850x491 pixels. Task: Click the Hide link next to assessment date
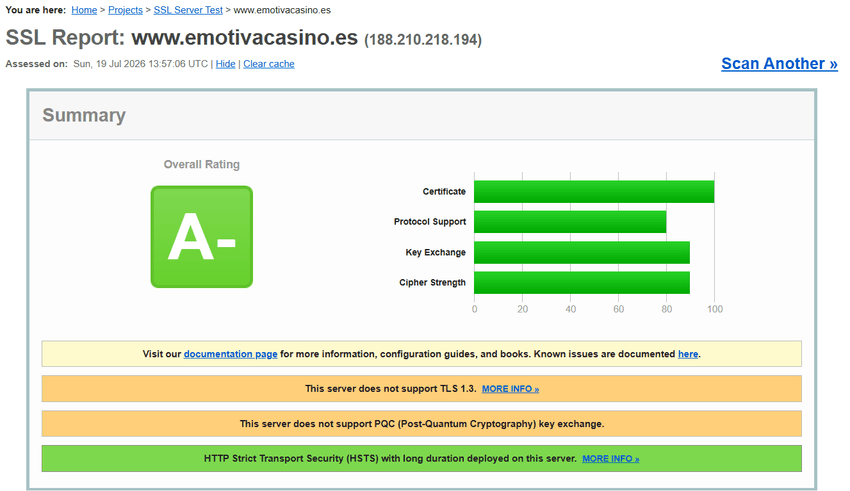click(226, 64)
